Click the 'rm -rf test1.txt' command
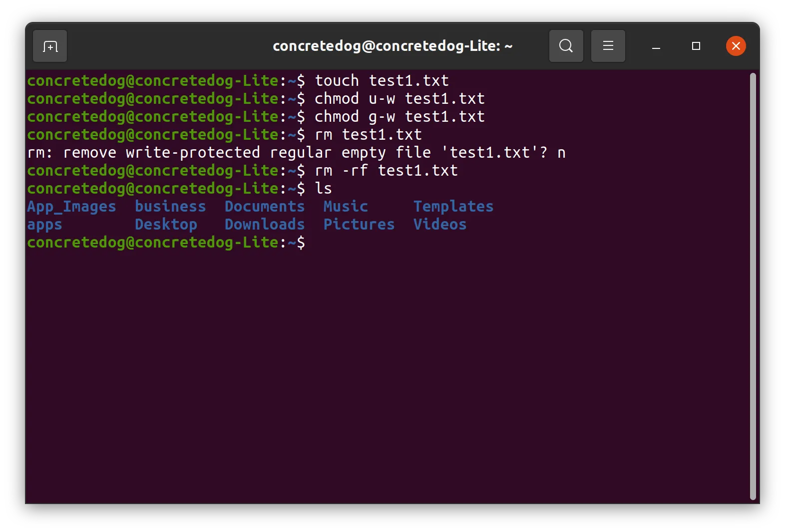The height and width of the screenshot is (532, 785). click(x=386, y=170)
